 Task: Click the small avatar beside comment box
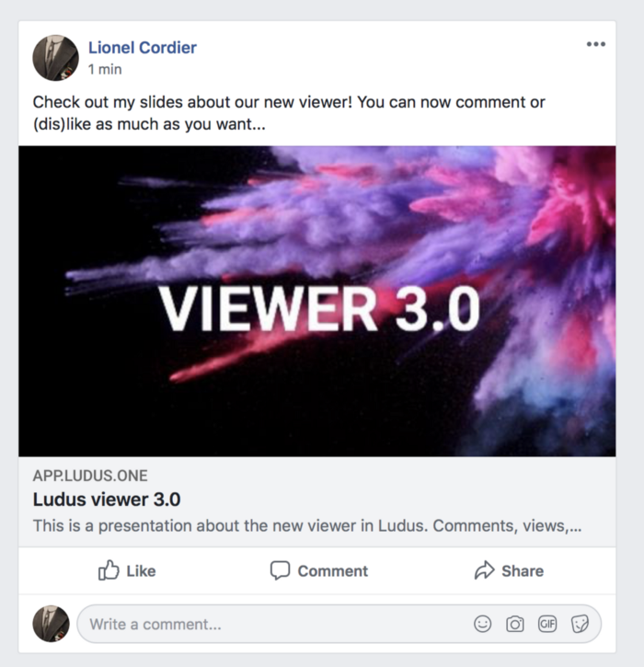click(51, 624)
